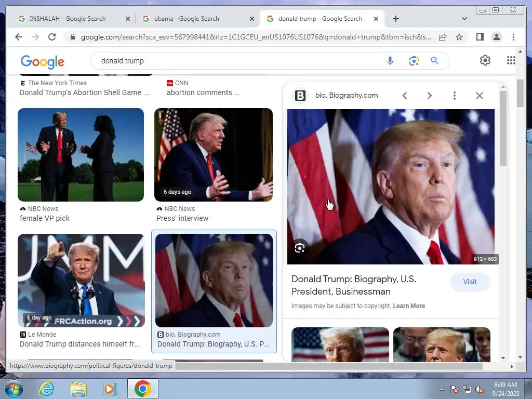Image resolution: width=532 pixels, height=399 pixels.
Task: Open Windows Media Player on taskbar
Action: coord(110,389)
